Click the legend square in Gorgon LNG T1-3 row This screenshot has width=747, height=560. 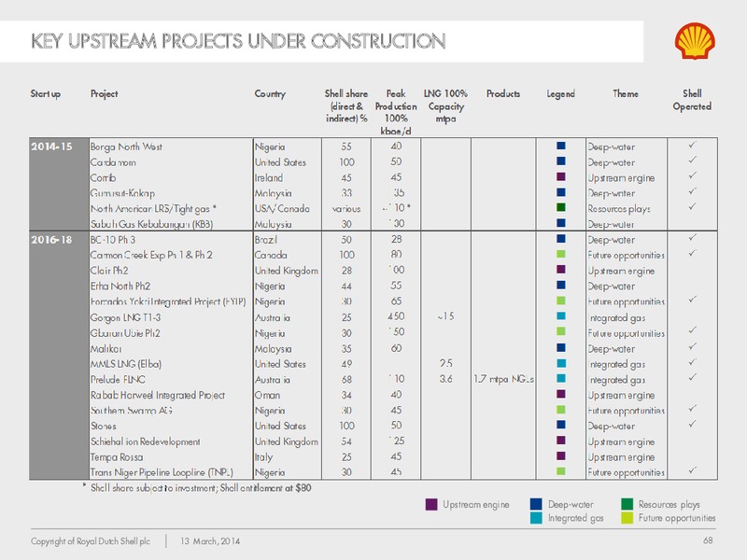(561, 315)
